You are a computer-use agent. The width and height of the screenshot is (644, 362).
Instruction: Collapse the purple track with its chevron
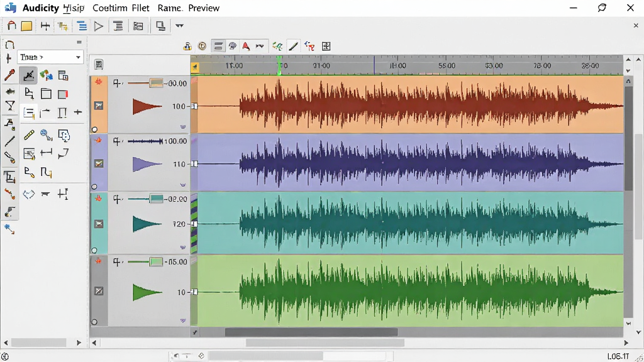[183, 185]
